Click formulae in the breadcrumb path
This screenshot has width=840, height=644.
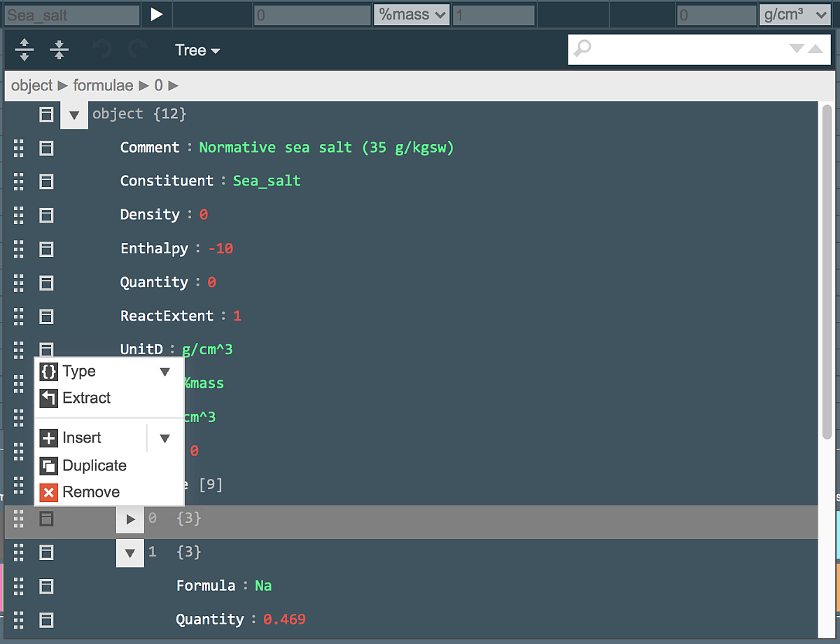click(x=103, y=85)
